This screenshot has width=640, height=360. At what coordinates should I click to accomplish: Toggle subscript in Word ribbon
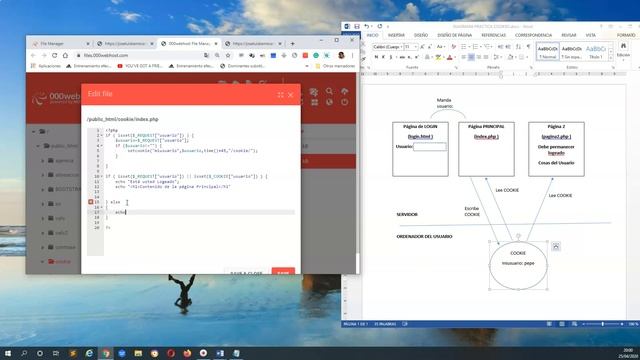click(x=409, y=57)
